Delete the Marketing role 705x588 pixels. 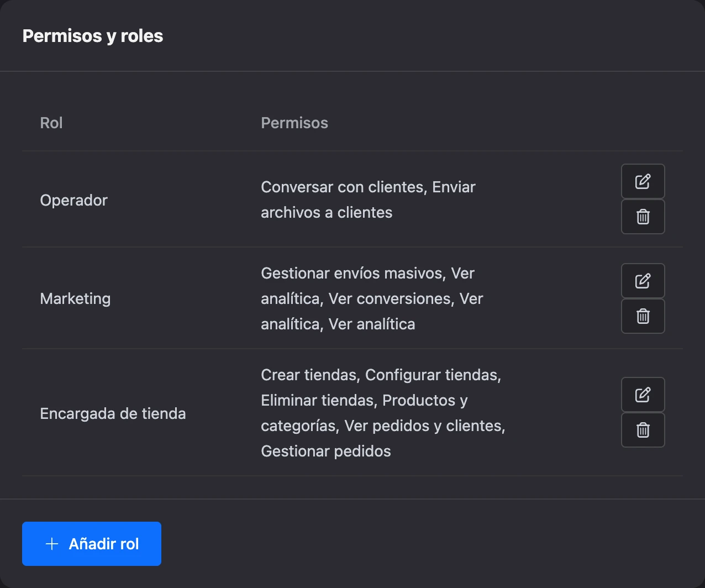tap(643, 316)
